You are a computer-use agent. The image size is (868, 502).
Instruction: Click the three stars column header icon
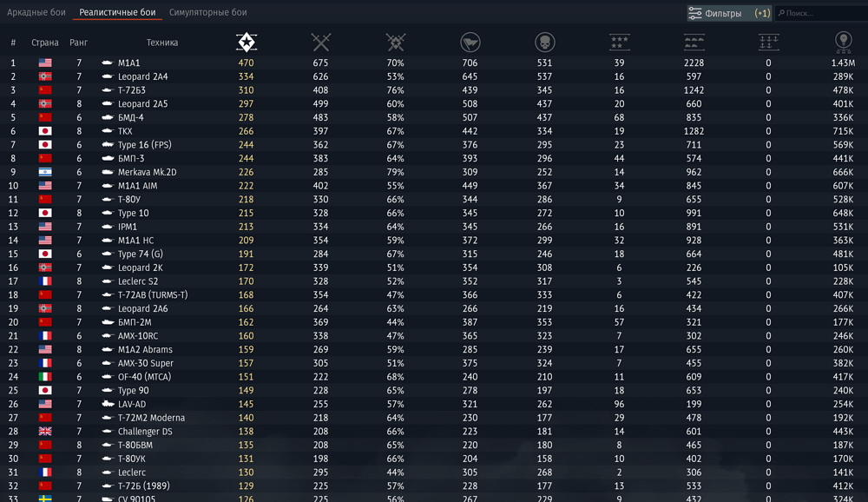(x=619, y=42)
